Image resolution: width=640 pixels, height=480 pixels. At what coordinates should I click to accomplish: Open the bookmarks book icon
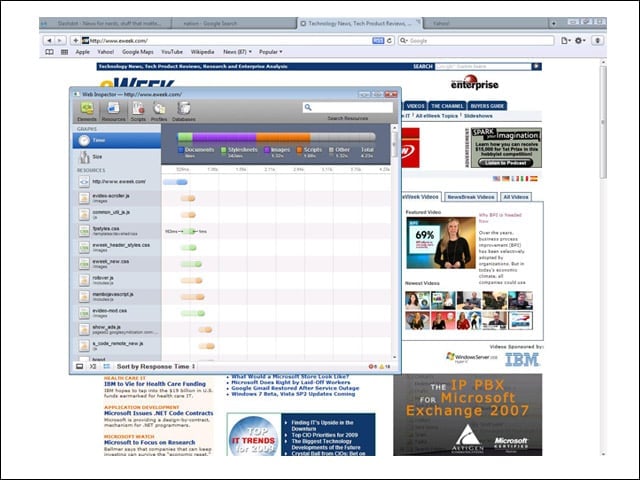coord(49,52)
